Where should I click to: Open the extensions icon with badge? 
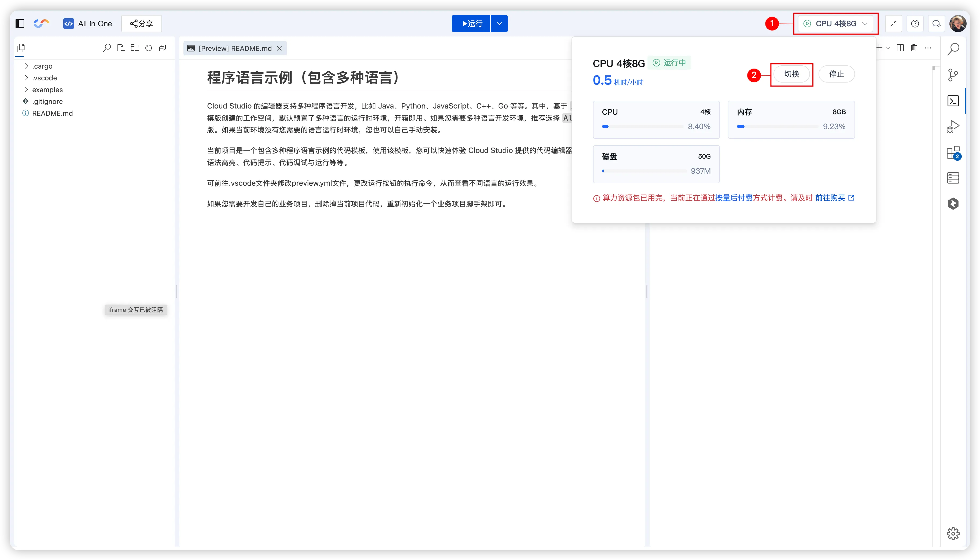pos(953,153)
